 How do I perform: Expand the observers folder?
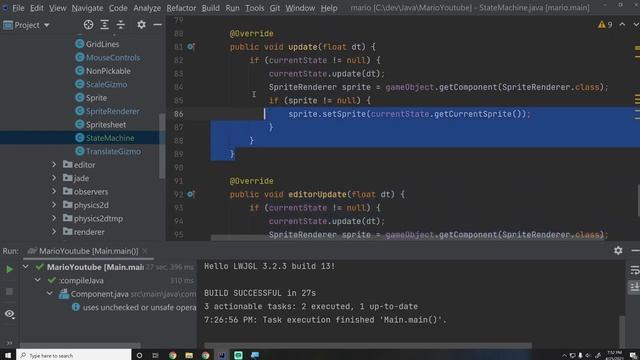[54, 191]
